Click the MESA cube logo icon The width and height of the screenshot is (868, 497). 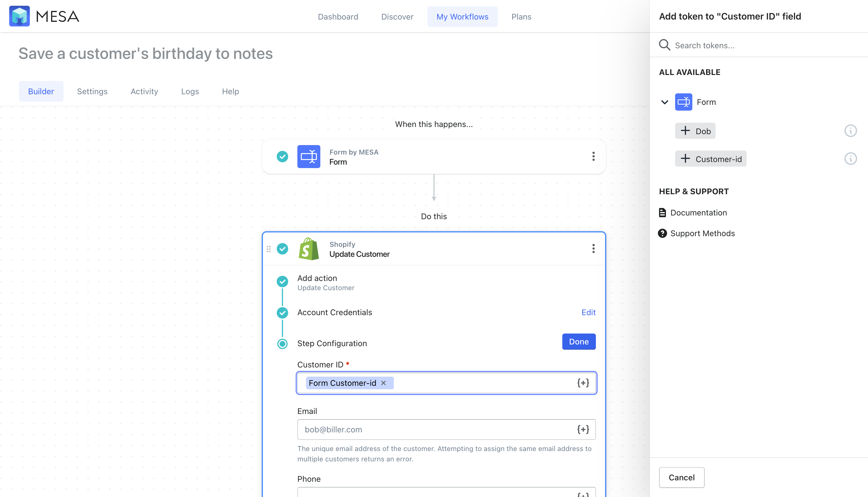coord(20,16)
